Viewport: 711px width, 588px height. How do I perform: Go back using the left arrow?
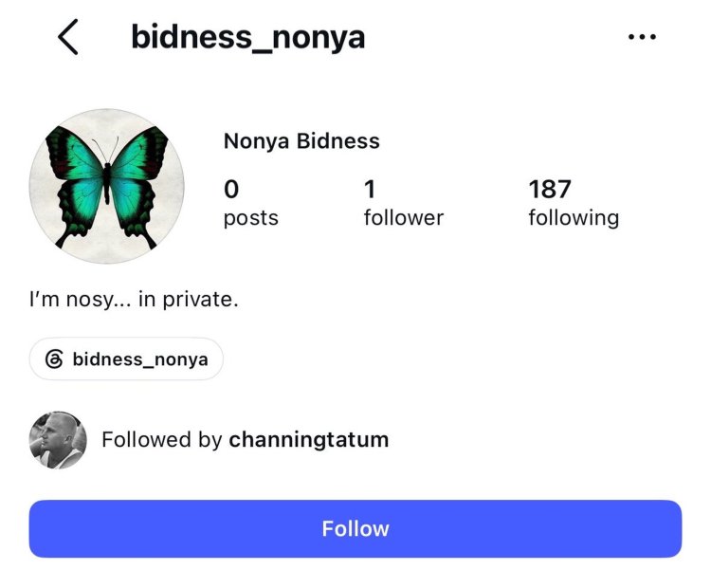[68, 37]
